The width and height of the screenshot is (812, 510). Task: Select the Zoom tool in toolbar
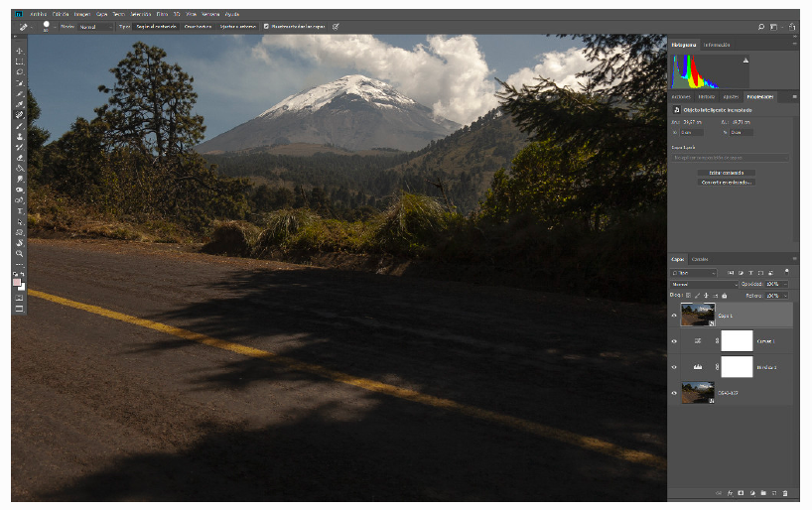pyautogui.click(x=19, y=253)
